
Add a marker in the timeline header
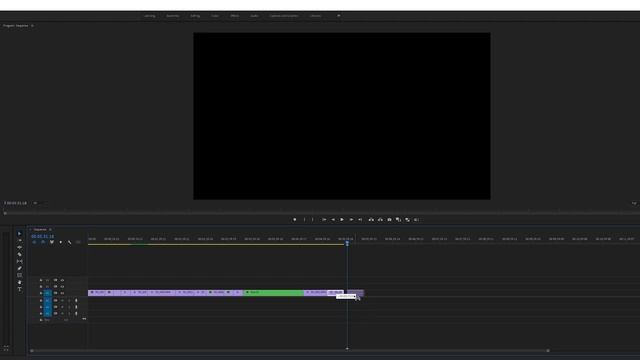[x=61, y=242]
